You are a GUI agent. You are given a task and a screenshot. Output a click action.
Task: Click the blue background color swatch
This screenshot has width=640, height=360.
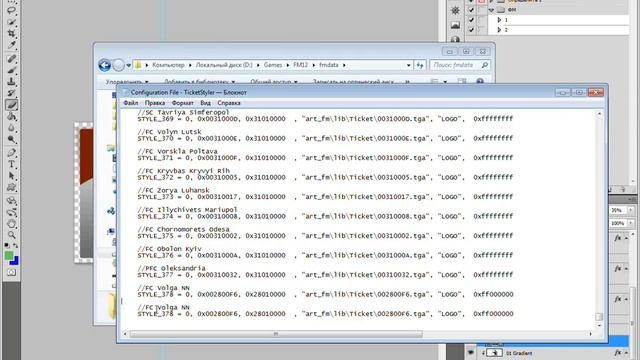click(x=15, y=261)
